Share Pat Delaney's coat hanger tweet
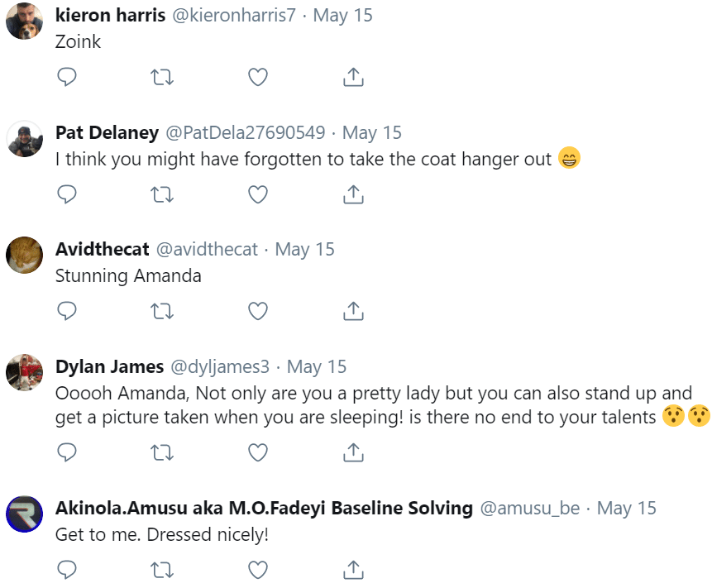712x588 pixels. 353,194
